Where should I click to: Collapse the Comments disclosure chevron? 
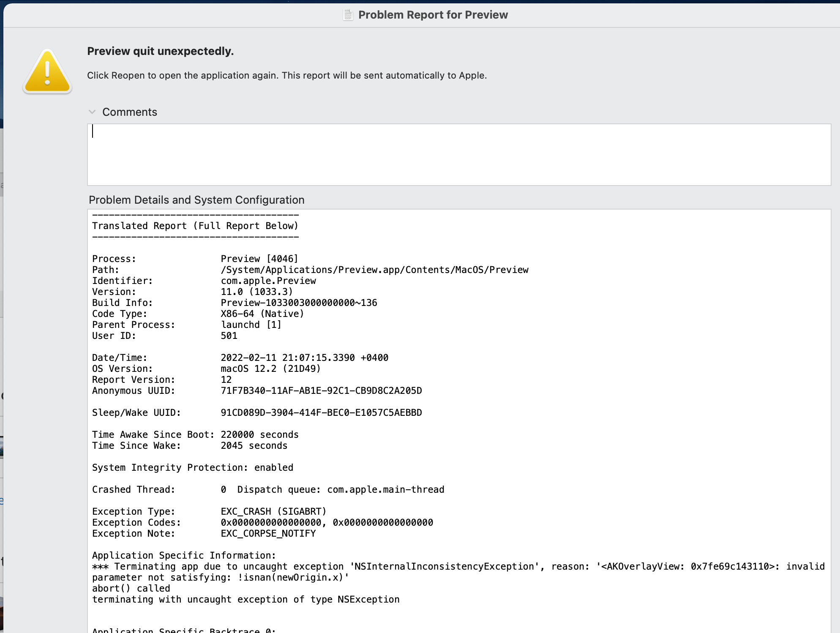(x=92, y=112)
